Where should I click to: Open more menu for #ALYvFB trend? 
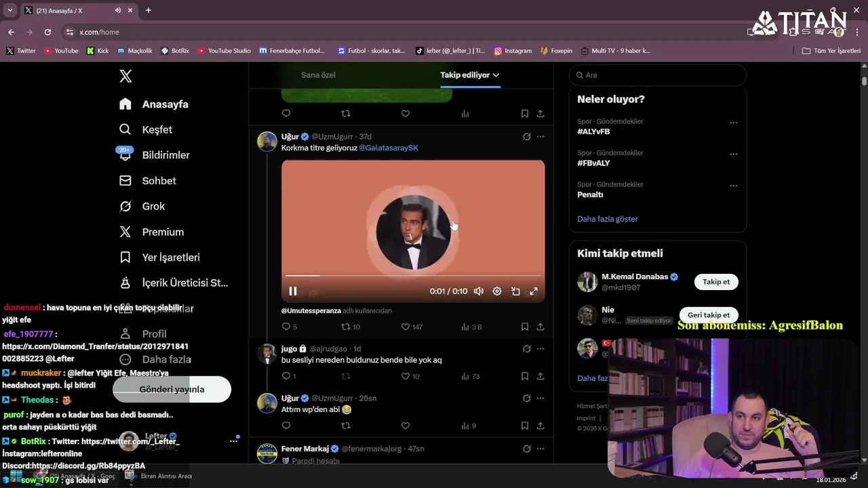click(733, 123)
